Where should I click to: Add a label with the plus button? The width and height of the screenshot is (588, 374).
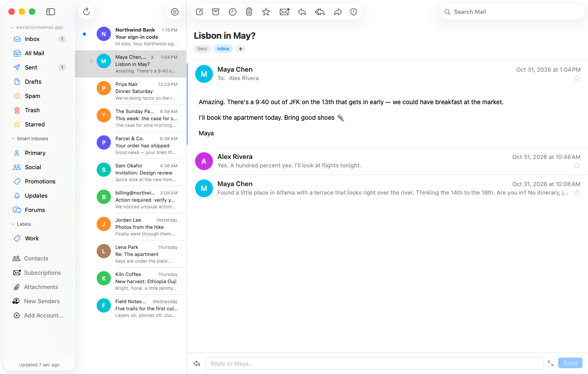[241, 49]
